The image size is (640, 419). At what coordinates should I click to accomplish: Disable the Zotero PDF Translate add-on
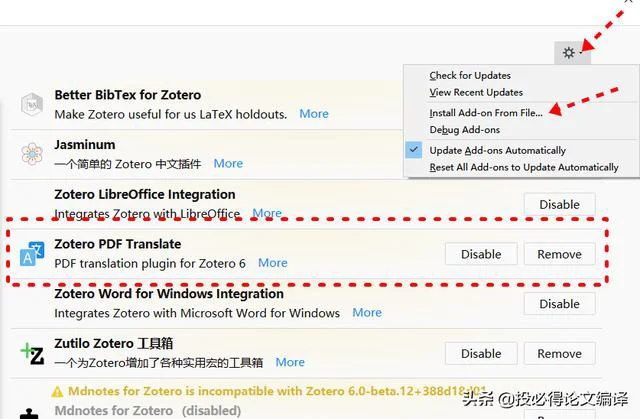tap(481, 254)
